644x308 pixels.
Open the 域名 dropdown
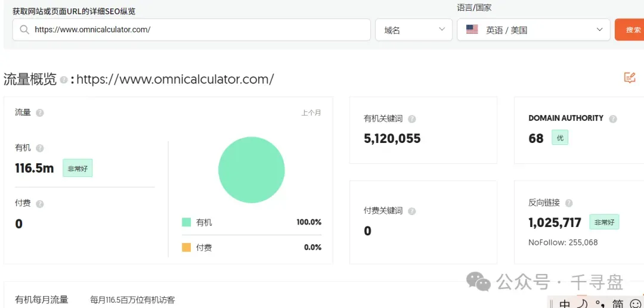pos(414,30)
